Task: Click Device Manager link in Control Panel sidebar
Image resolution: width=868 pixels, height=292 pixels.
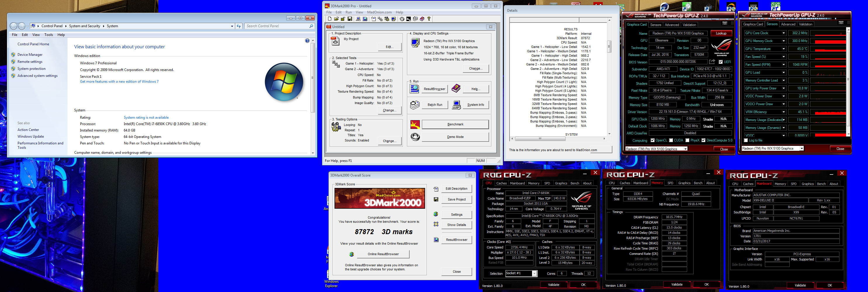Action: [x=30, y=55]
